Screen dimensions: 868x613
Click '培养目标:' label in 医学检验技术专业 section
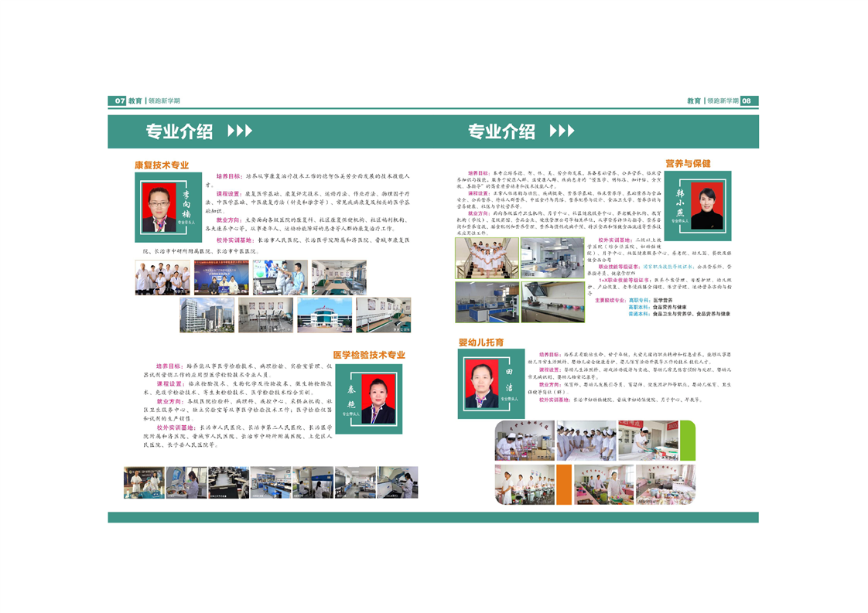click(170, 366)
